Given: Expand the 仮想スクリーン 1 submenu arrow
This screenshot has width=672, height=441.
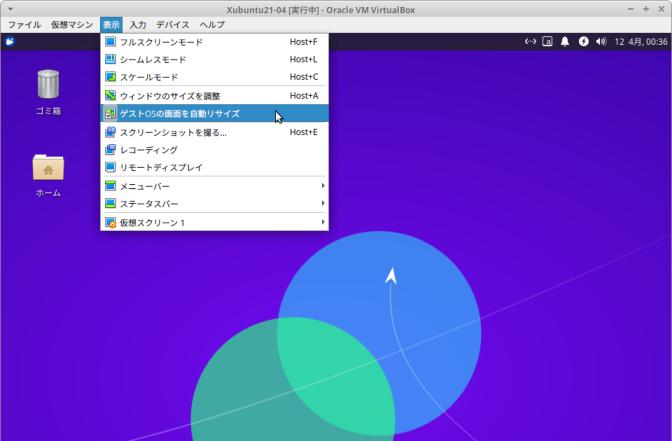Looking at the screenshot, I should 323,222.
